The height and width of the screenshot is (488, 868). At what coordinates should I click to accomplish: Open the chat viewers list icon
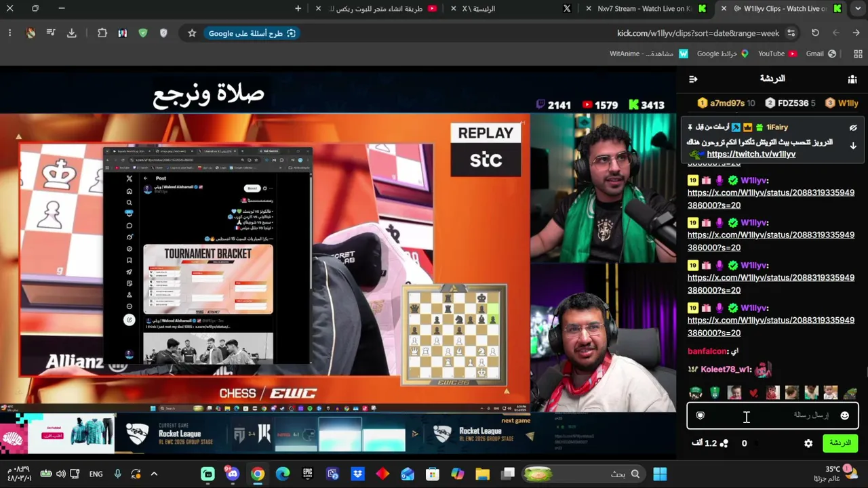(x=852, y=79)
